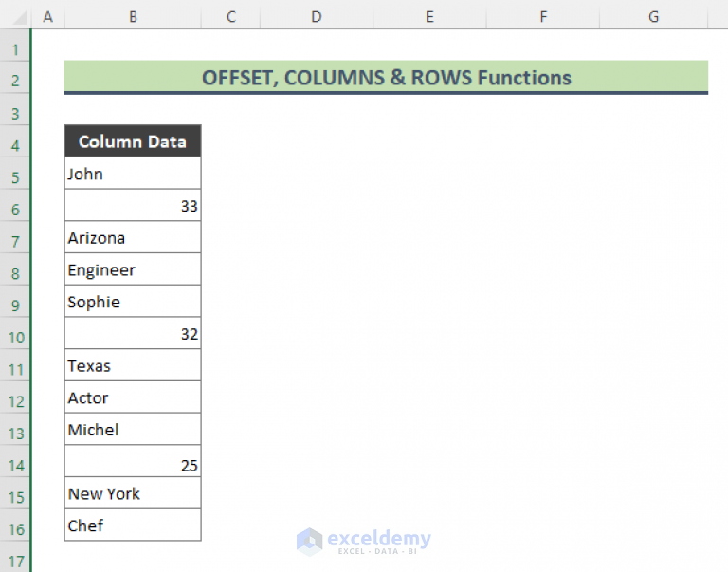Select the cell containing 25
This screenshot has height=572, width=728.
(133, 461)
